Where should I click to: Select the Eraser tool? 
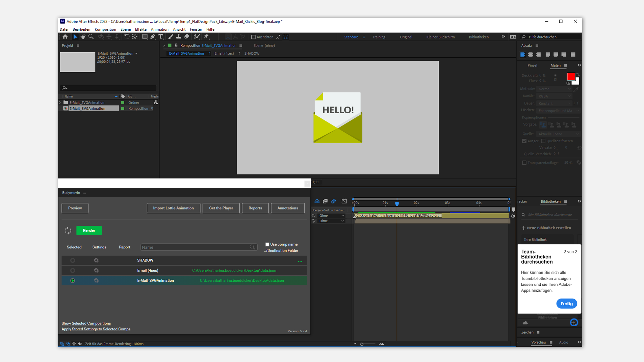point(187,37)
